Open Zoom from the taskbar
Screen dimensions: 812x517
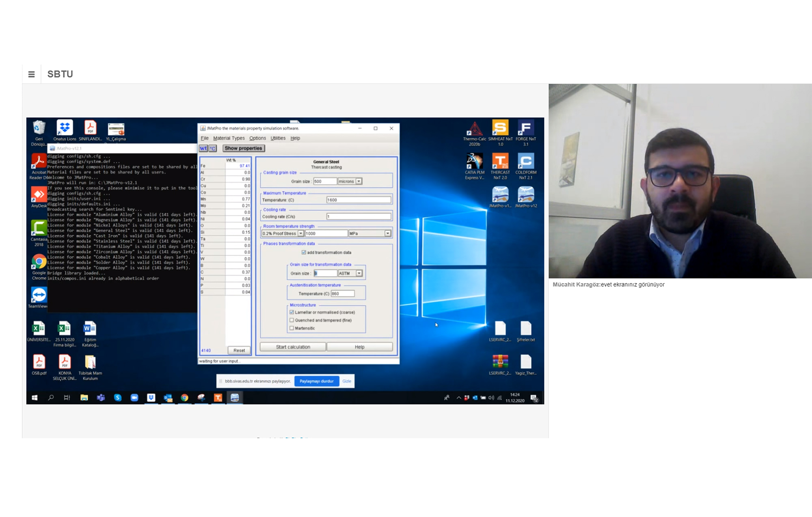[134, 398]
